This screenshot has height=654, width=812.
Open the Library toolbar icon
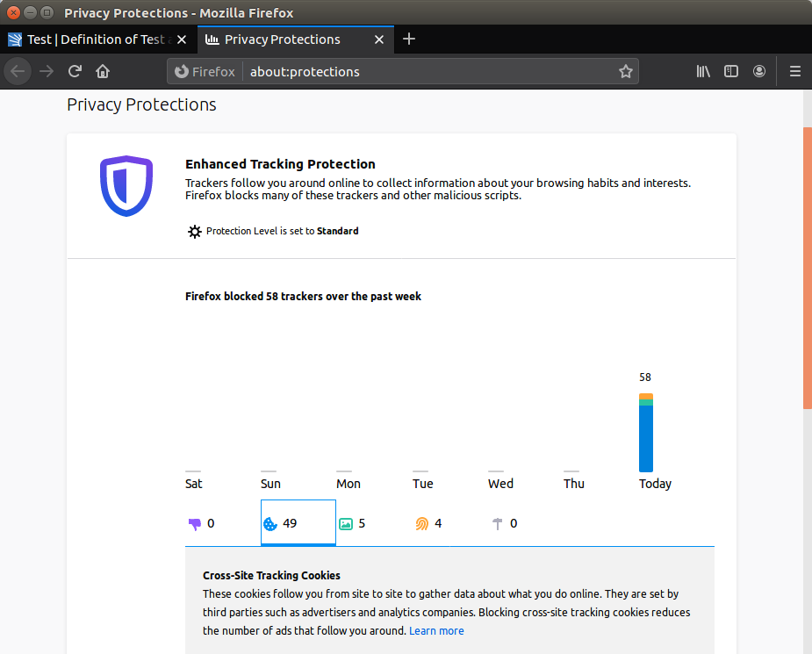[x=702, y=71]
